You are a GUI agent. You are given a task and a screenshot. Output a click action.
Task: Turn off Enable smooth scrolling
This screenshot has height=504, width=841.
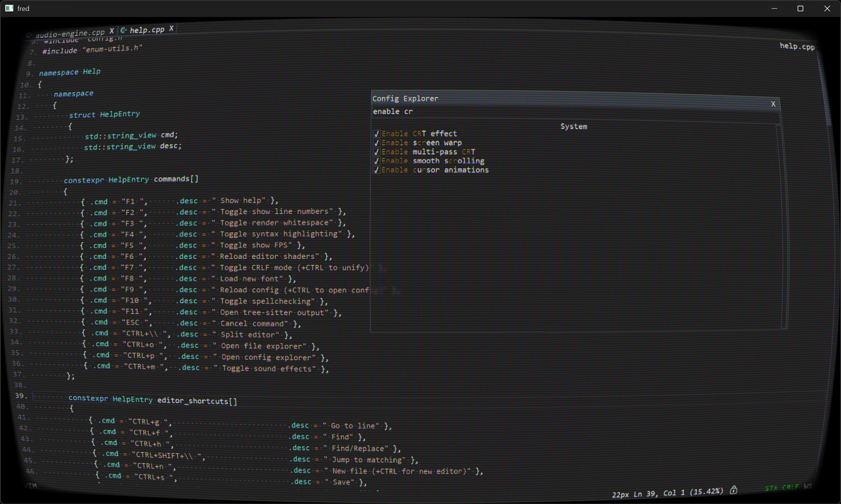click(x=377, y=161)
